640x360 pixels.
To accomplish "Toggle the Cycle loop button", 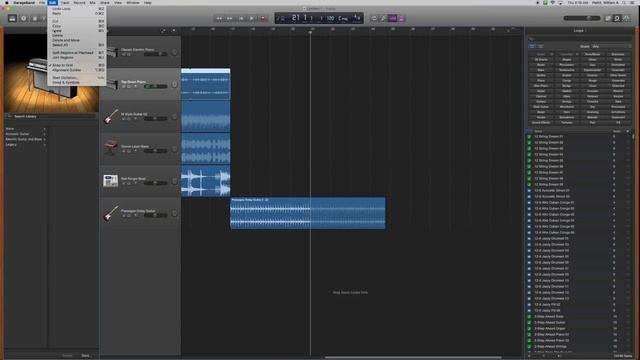I will click(374, 18).
